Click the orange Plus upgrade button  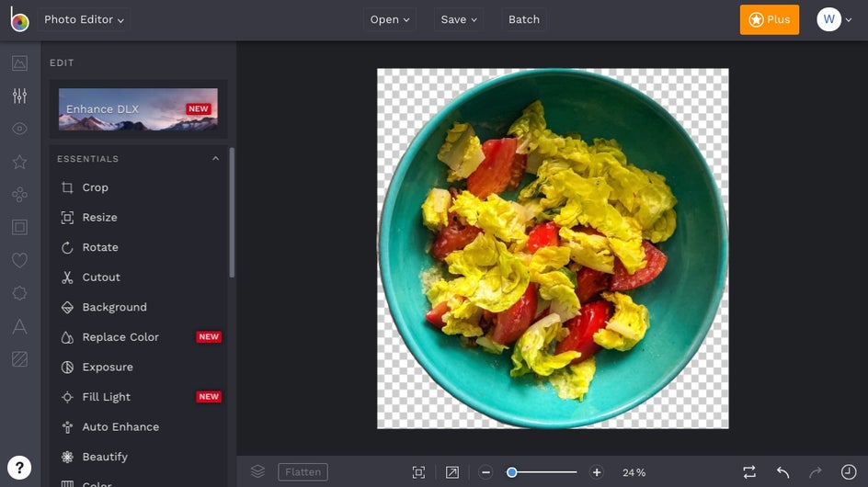point(770,19)
